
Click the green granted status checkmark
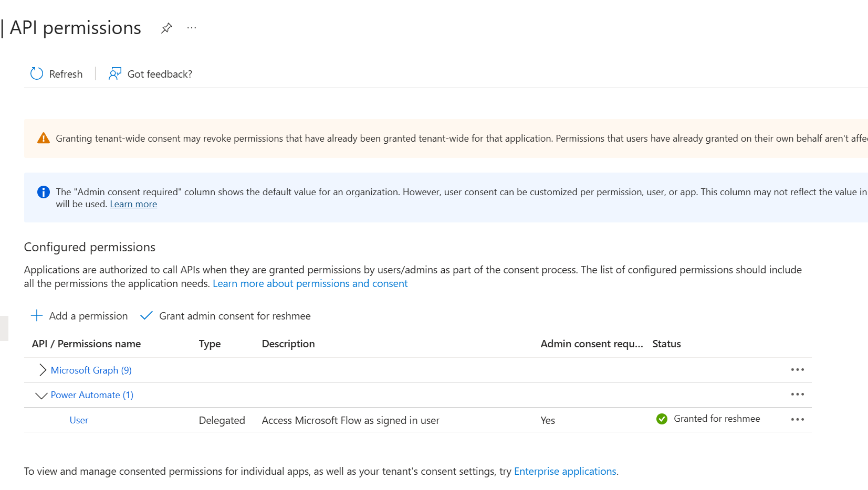[x=661, y=419]
